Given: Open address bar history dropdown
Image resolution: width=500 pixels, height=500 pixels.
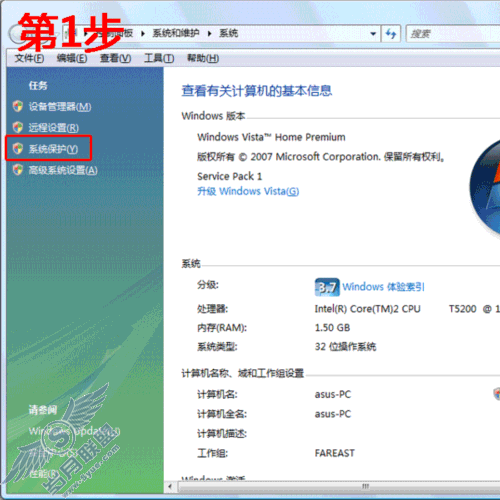Looking at the screenshot, I should (x=373, y=34).
